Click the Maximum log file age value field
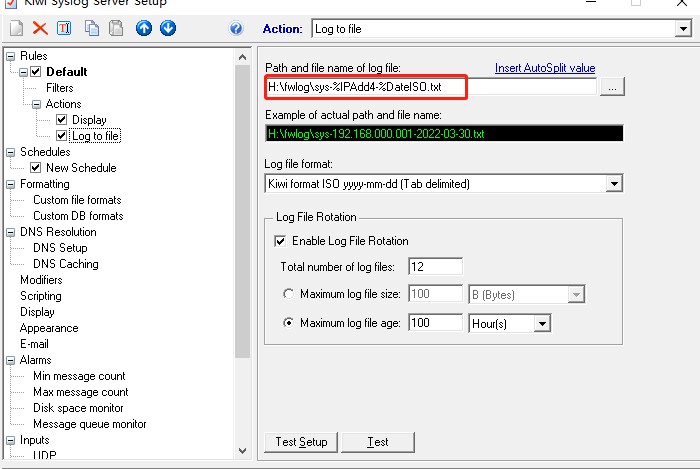Viewport: 700px width, 469px height. click(435, 323)
